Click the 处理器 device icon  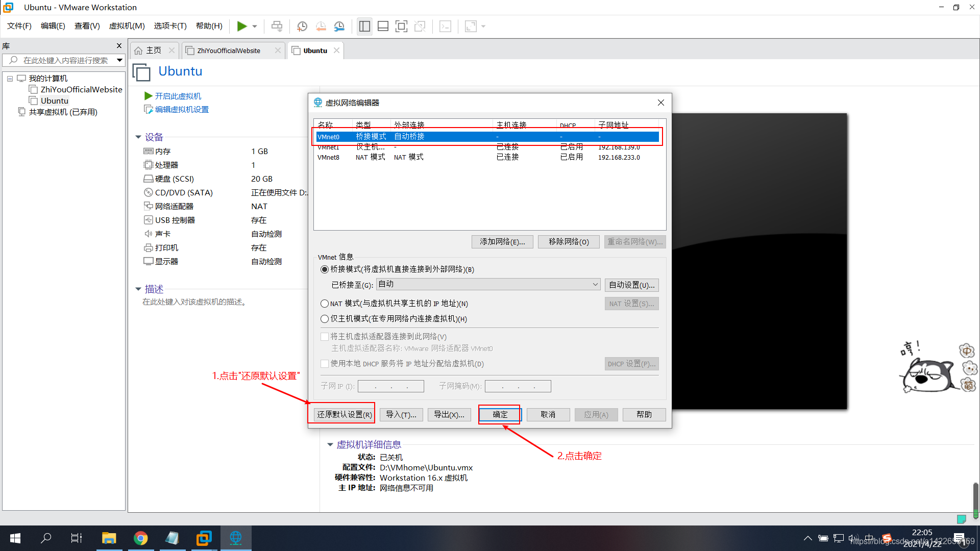149,165
